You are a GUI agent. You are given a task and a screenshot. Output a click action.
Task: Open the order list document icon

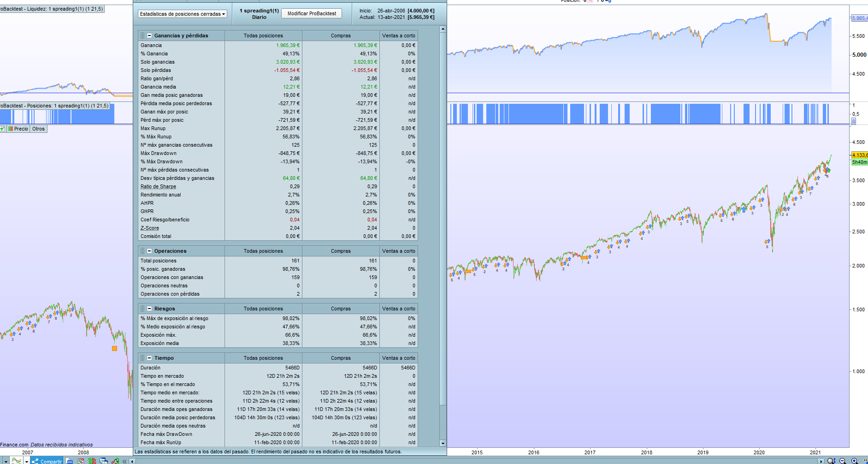(x=81, y=461)
